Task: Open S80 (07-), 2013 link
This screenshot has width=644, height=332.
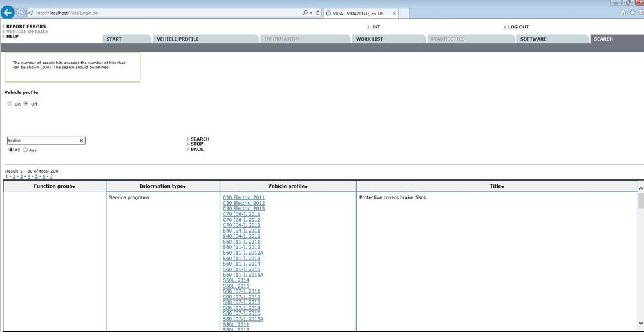Action: click(x=241, y=302)
